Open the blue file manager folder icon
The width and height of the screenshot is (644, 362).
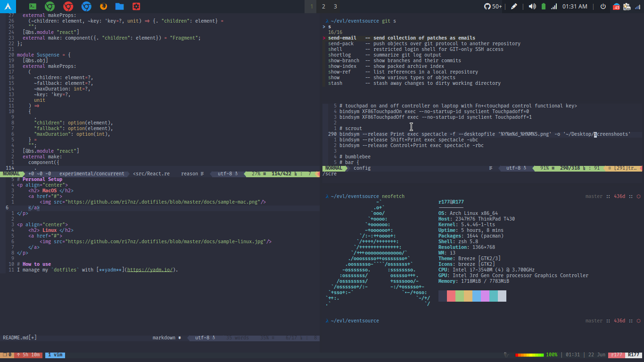120,6
